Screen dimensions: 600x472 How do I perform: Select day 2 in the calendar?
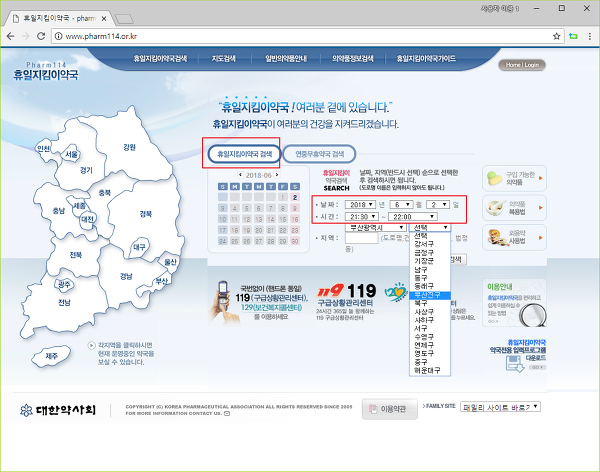tap(295, 197)
